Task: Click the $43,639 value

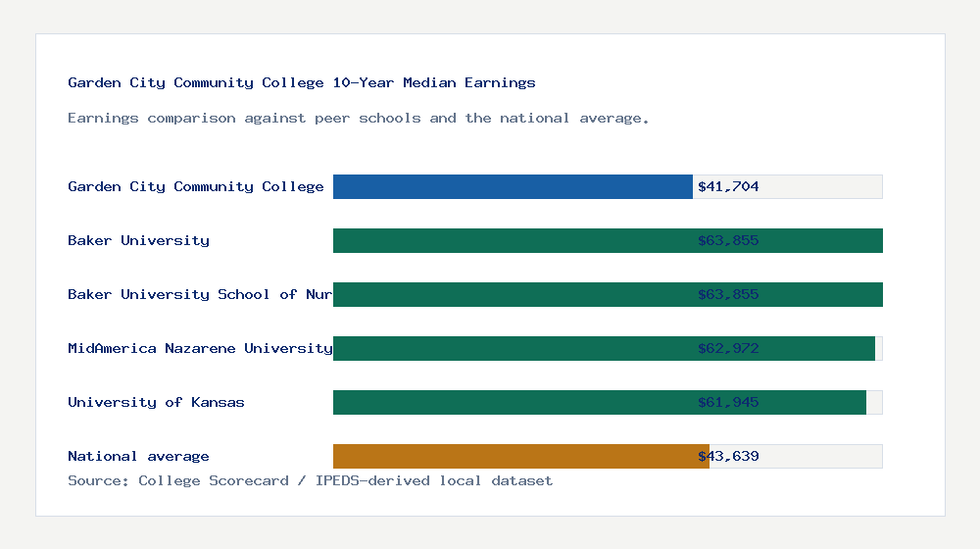Action: (x=728, y=456)
